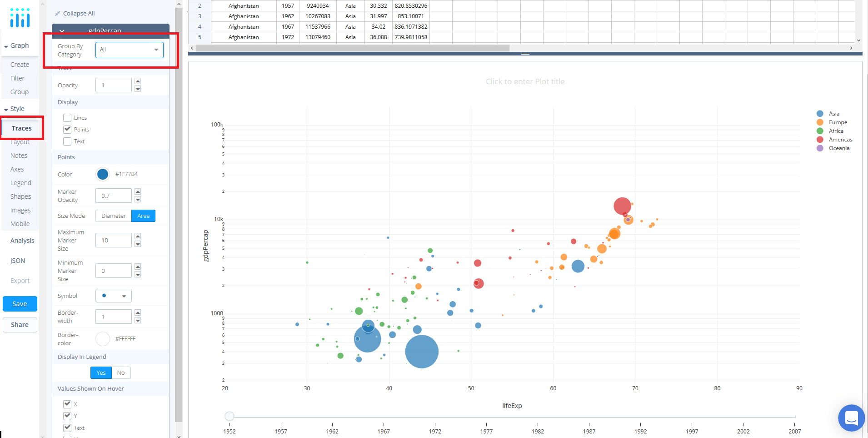This screenshot has height=438, width=868.
Task: Click the Maximum Marker Size input
Action: click(114, 240)
